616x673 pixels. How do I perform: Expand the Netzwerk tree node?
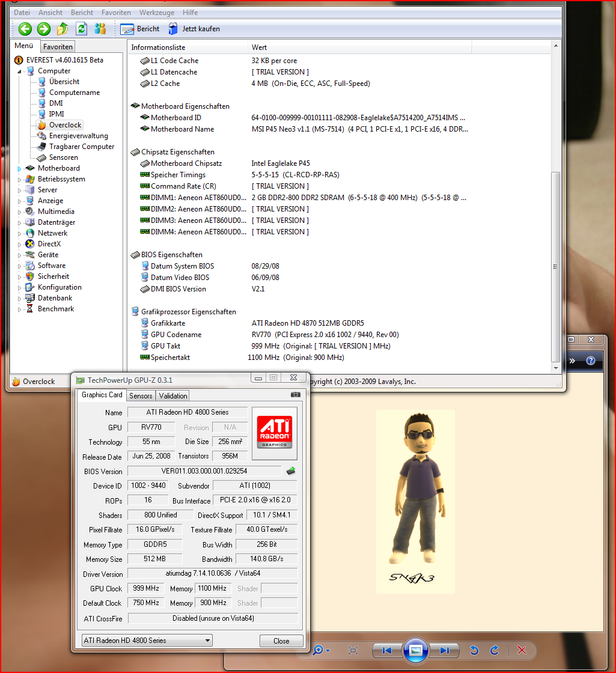(19, 234)
